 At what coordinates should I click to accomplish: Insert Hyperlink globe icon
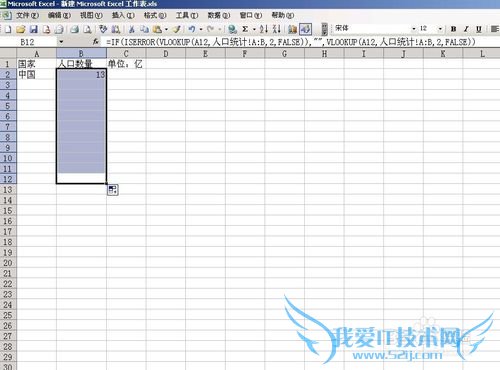point(232,29)
